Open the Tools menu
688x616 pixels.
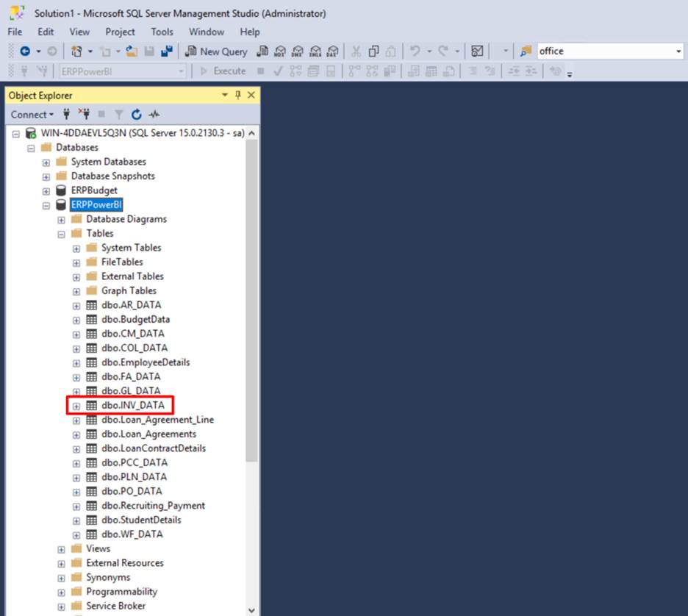(x=162, y=32)
